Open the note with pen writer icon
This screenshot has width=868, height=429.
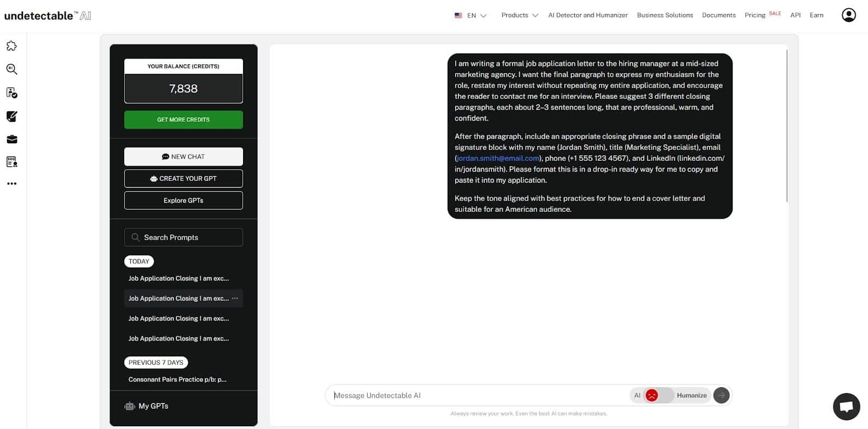pyautogui.click(x=11, y=116)
